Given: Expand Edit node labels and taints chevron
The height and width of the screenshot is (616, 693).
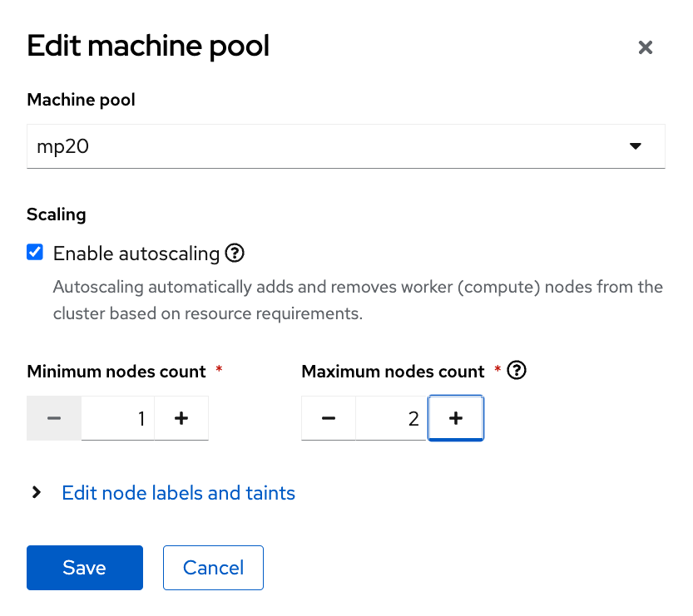Looking at the screenshot, I should pyautogui.click(x=37, y=492).
